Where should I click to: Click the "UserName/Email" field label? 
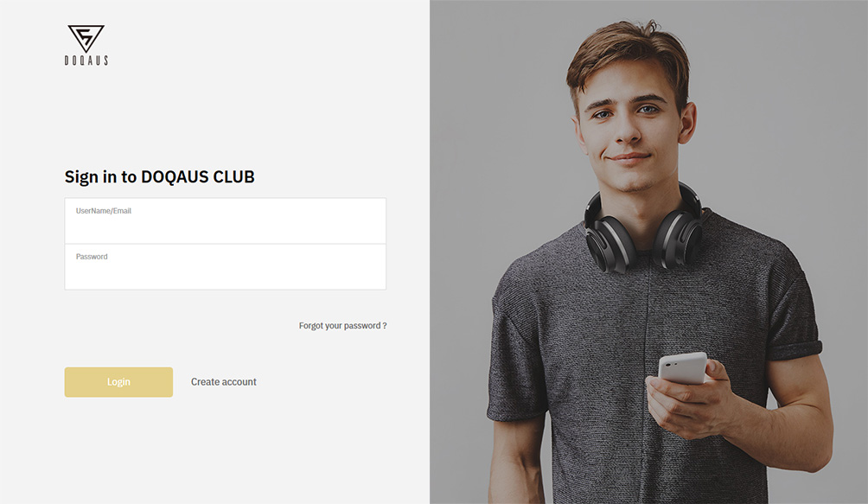click(104, 211)
